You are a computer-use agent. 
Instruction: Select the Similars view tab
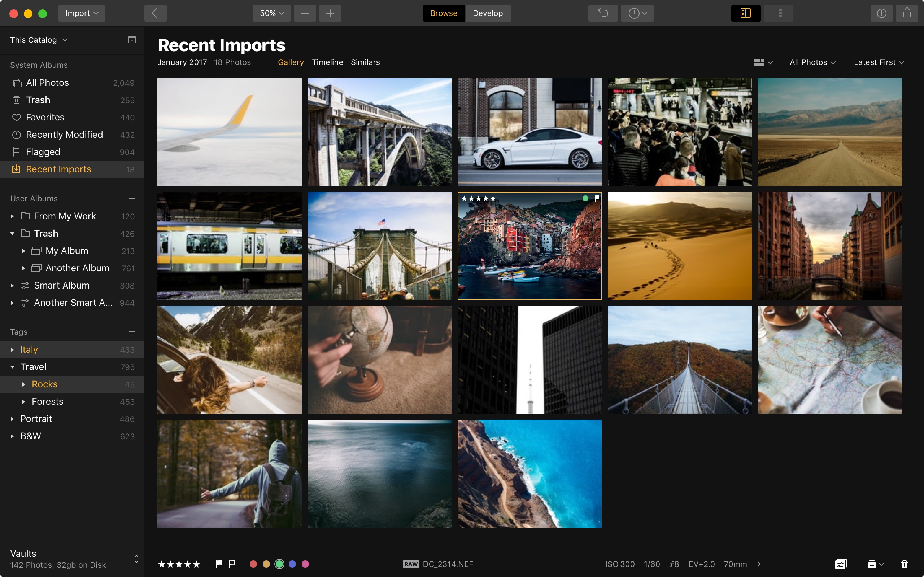coord(365,62)
